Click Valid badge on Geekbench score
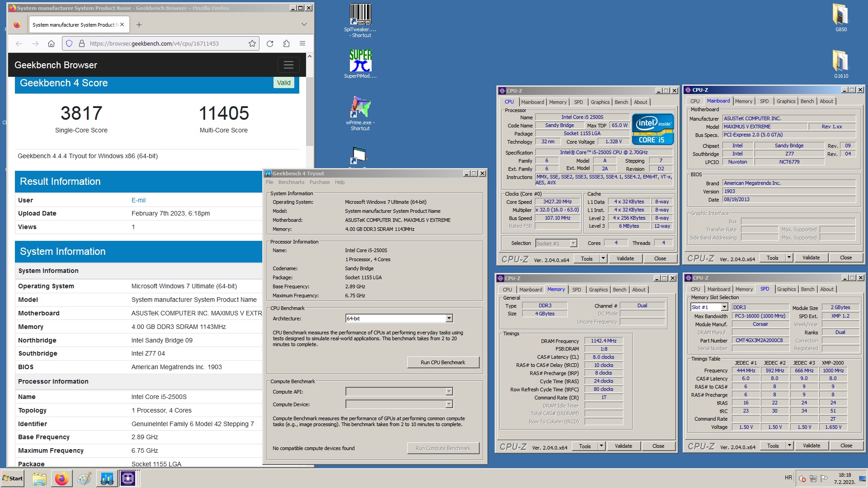This screenshot has width=868, height=488. click(x=283, y=83)
